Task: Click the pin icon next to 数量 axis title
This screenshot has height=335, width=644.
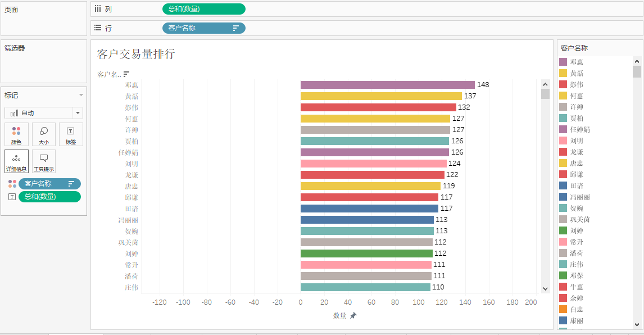Action: coord(353,316)
